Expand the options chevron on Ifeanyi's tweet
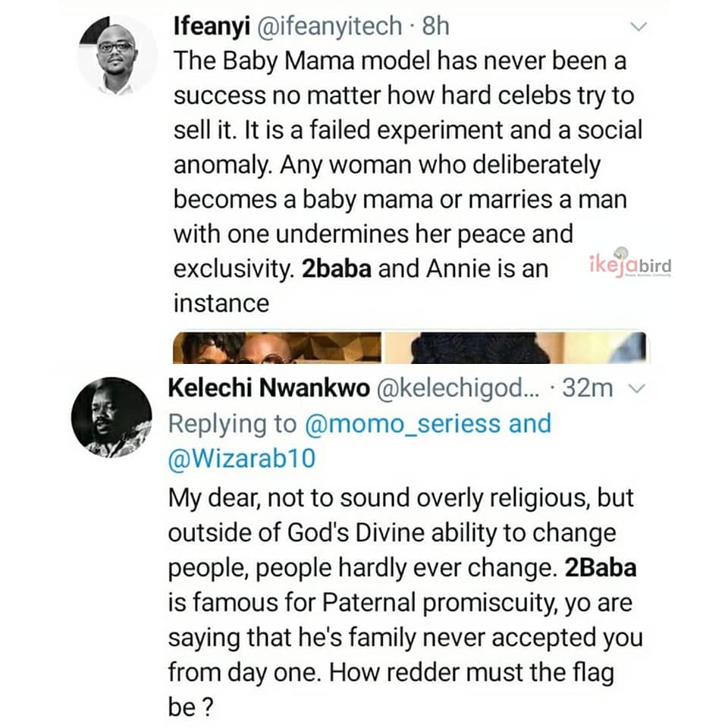The height and width of the screenshot is (728, 728). coord(639,28)
